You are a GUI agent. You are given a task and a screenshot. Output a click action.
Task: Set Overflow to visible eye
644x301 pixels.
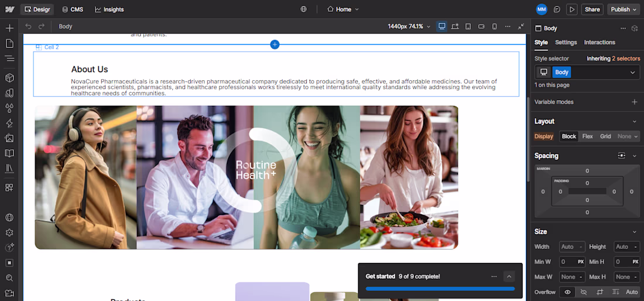(568, 292)
